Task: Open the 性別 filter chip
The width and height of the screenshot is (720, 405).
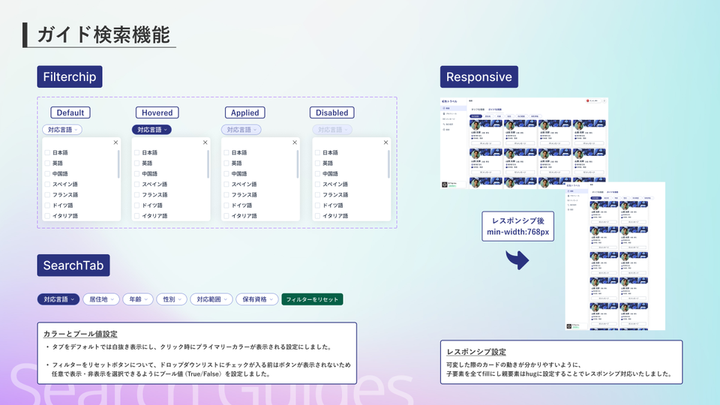Action: [x=172, y=299]
